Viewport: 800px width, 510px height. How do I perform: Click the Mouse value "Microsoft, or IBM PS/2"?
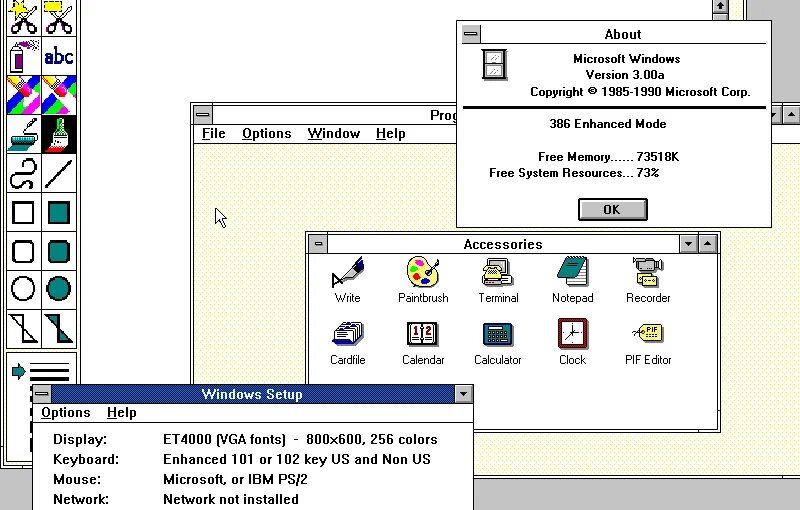(235, 479)
